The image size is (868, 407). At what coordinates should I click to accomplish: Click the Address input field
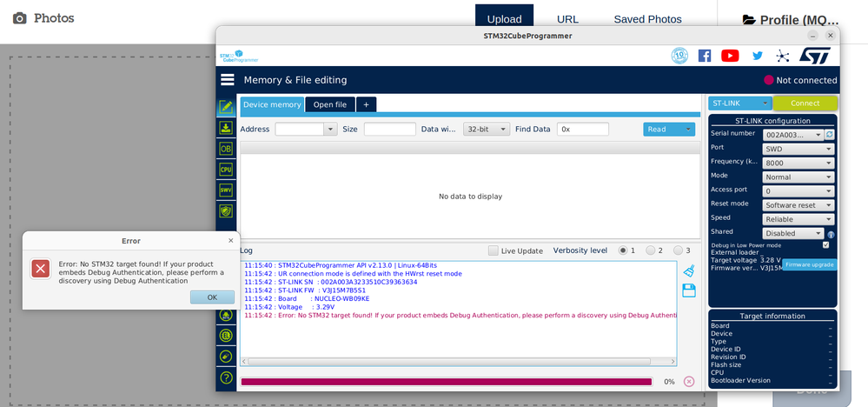[x=300, y=129]
